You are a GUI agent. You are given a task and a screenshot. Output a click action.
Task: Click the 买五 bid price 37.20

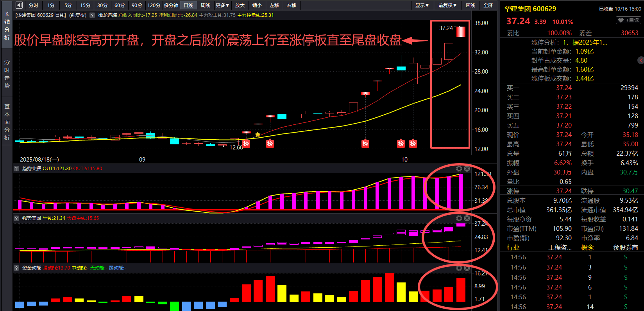pyautogui.click(x=564, y=125)
